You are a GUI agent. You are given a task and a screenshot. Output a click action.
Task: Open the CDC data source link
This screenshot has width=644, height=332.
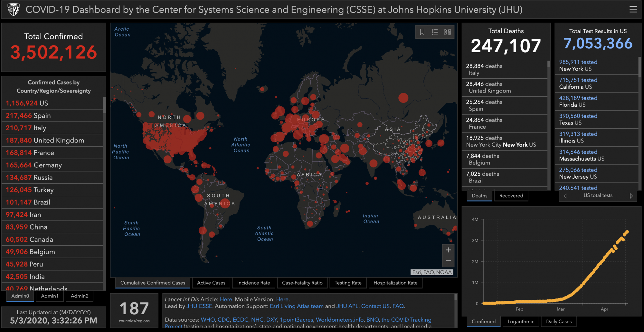(223, 319)
